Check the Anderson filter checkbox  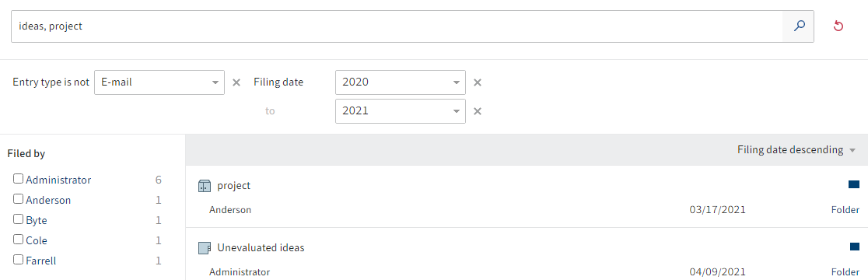(18, 198)
